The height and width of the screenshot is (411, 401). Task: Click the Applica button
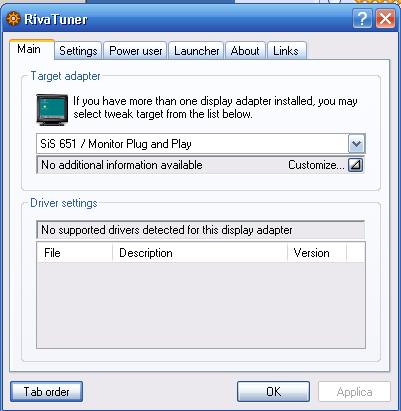354,391
